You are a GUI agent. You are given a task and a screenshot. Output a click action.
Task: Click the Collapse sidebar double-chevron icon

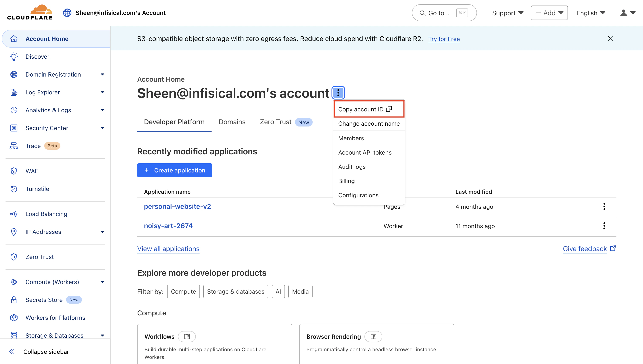click(12, 351)
